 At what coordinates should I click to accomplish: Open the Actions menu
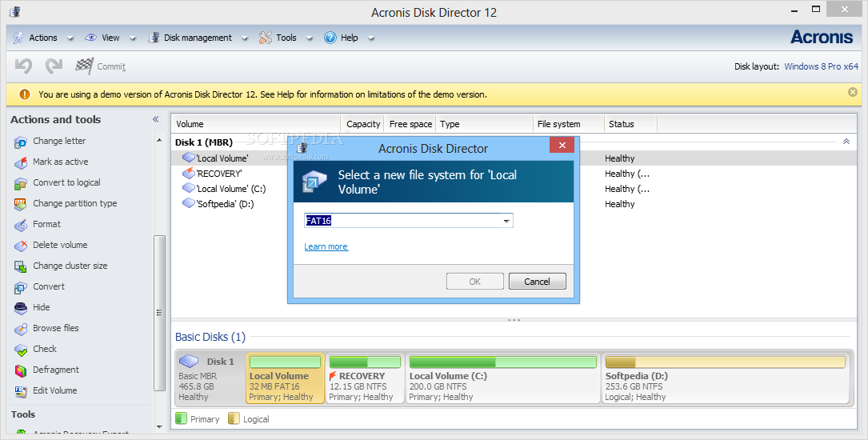(x=43, y=38)
